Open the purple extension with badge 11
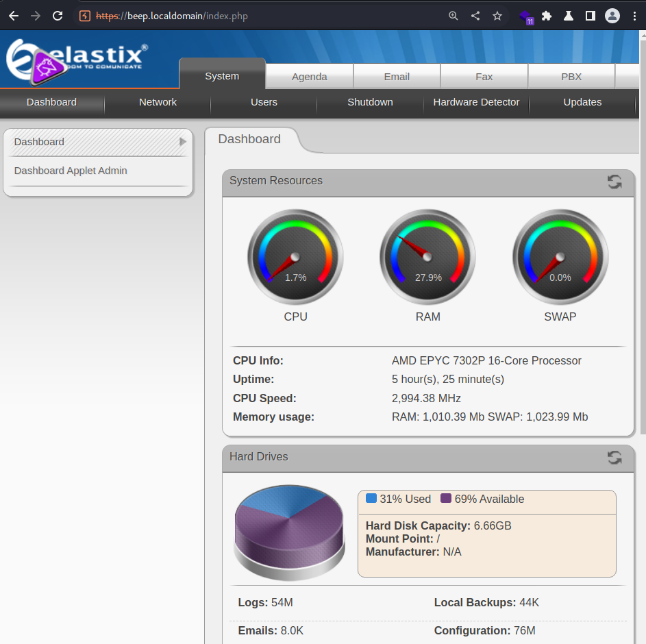The image size is (646, 644). click(x=526, y=17)
